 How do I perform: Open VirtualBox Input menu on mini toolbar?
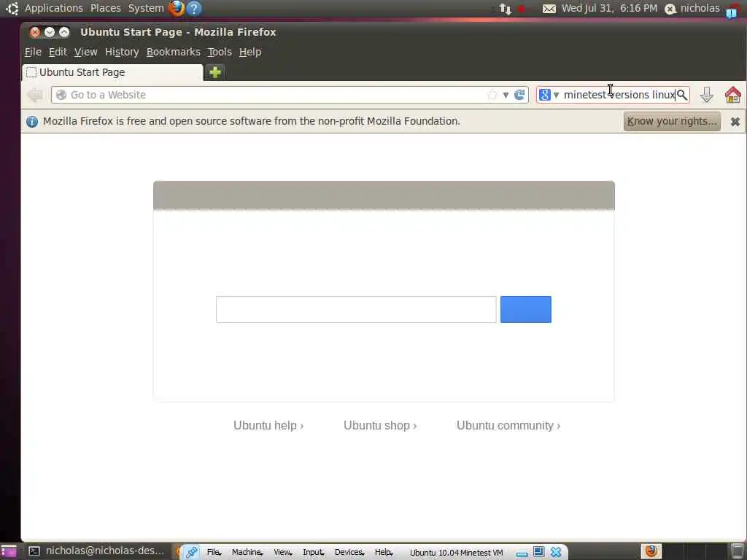pos(314,553)
